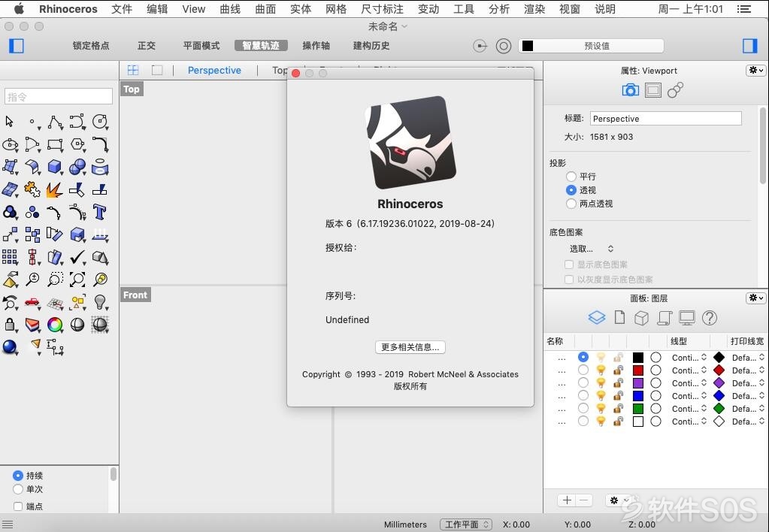This screenshot has width=769, height=532.
Task: Open the Layers panel icon
Action: click(x=597, y=318)
